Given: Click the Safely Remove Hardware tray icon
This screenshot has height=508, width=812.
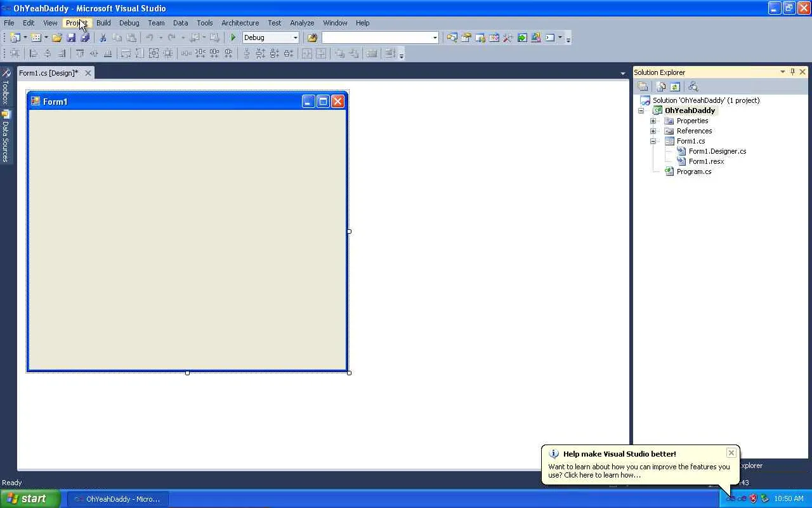Looking at the screenshot, I should tap(764, 498).
